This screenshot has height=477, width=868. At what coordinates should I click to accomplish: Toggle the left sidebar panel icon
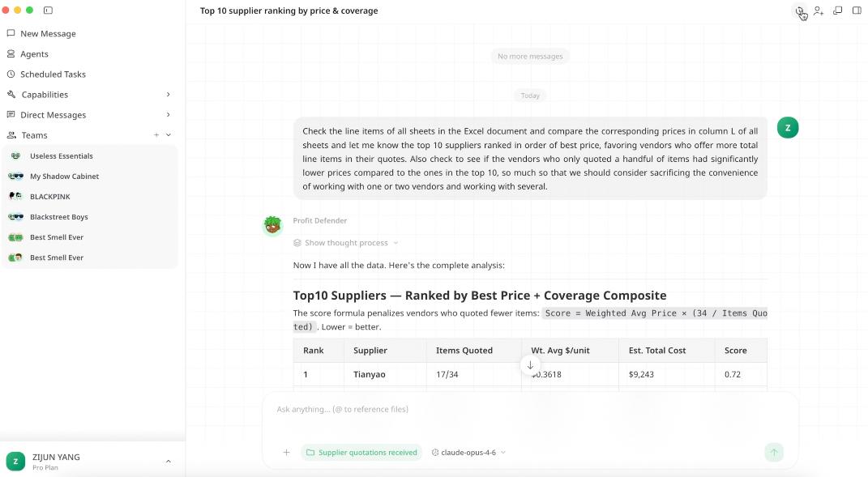point(48,11)
